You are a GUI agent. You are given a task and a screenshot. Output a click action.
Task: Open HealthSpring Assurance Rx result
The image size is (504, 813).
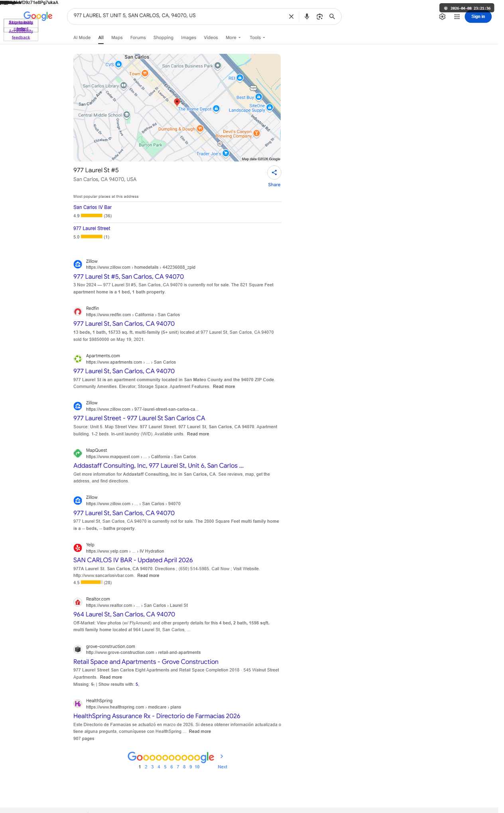[x=157, y=716]
